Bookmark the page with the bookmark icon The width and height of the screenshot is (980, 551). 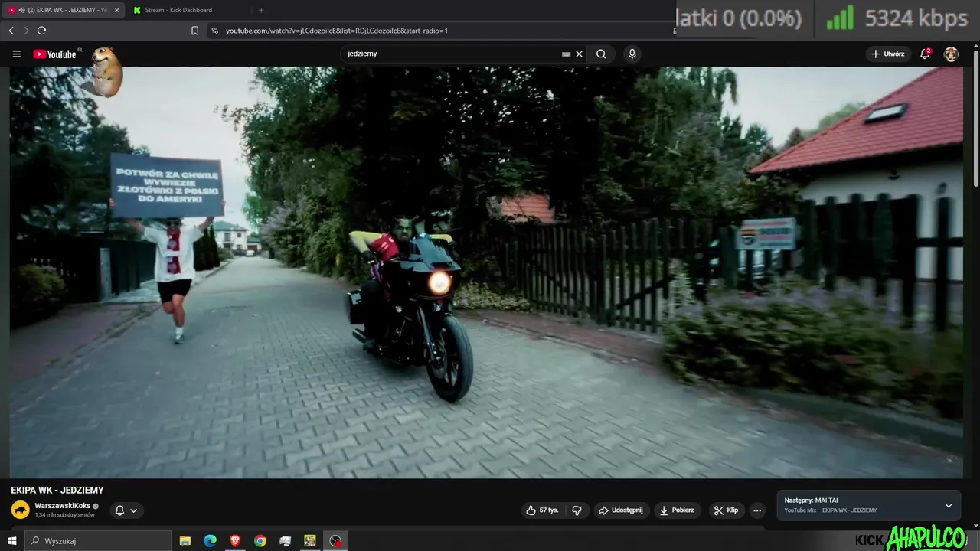point(194,31)
